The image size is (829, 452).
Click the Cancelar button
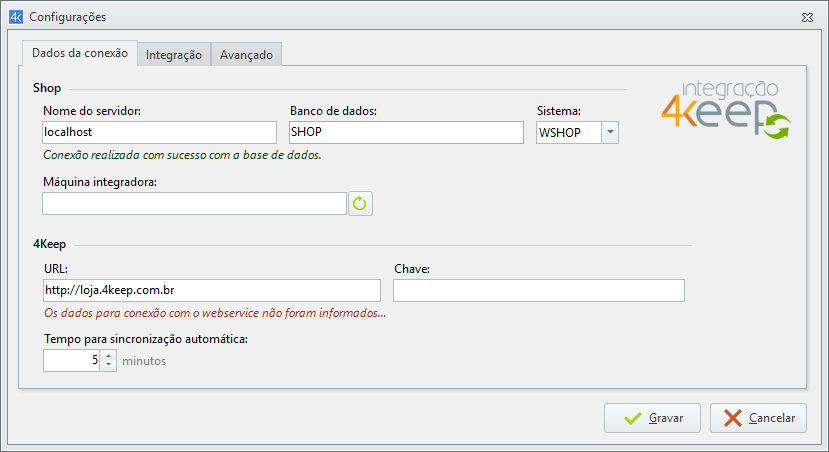pos(758,418)
